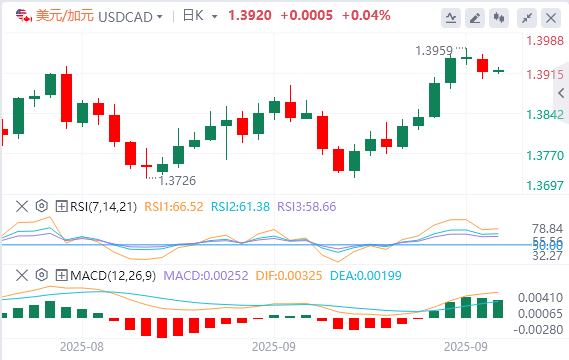Click the 1.3959 high price marker

coord(434,51)
